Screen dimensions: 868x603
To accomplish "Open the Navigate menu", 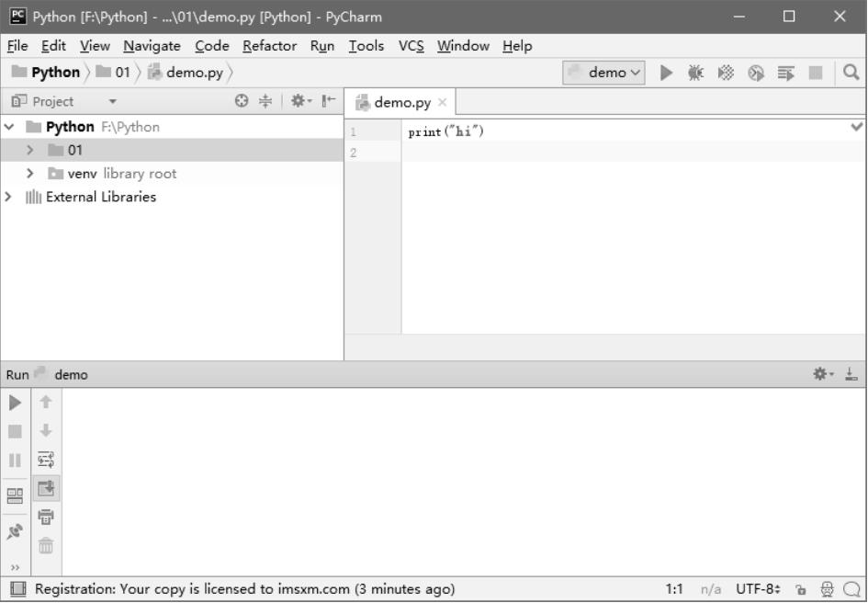I will [152, 46].
